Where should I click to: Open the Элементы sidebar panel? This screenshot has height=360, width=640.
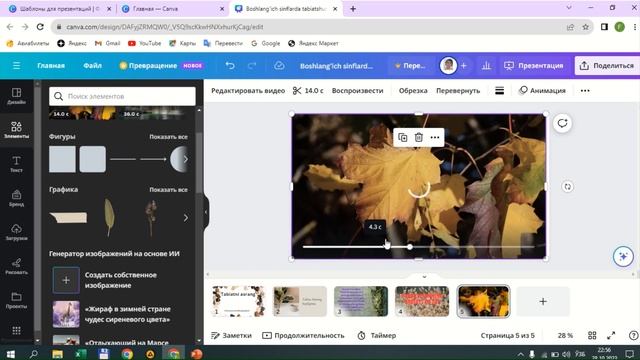[16, 130]
